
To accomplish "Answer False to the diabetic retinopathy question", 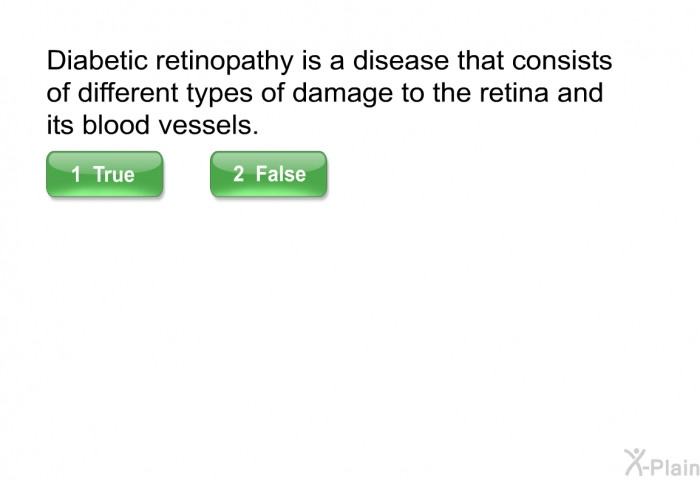I will (x=268, y=174).
